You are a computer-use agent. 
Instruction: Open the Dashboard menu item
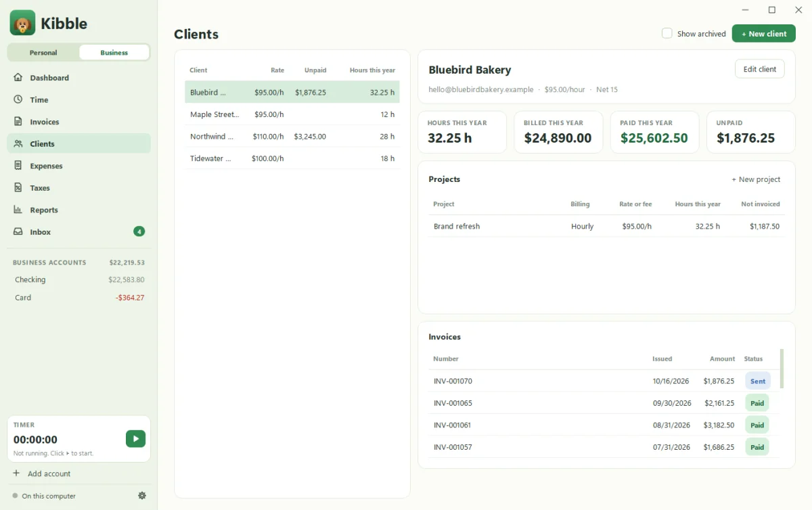78,78
